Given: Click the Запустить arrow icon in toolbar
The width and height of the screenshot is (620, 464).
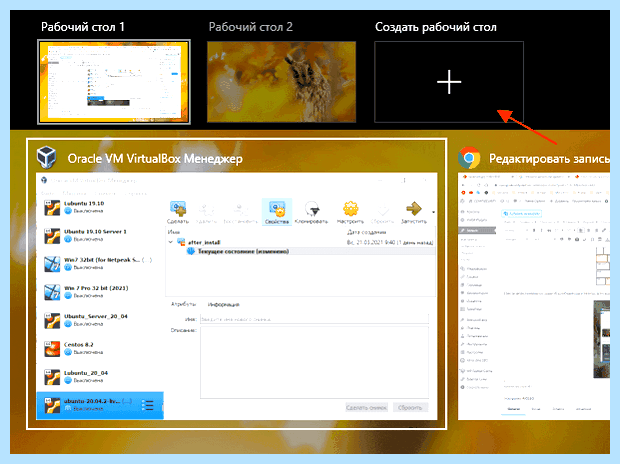Looking at the screenshot, I should (414, 212).
